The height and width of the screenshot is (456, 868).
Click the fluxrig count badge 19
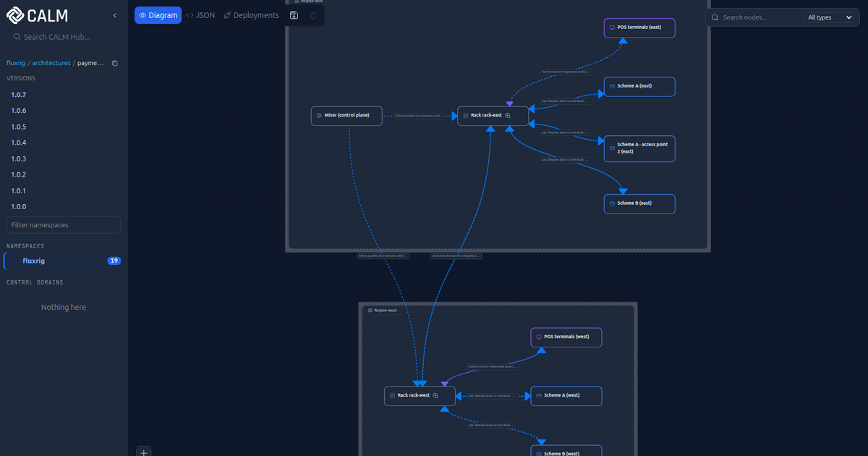pos(114,261)
